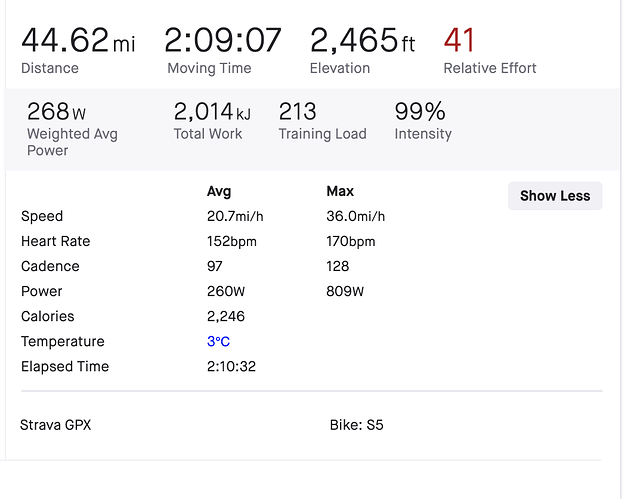Screen dimensions: 637x499
Task: Click the Avg column header
Action: 219,191
